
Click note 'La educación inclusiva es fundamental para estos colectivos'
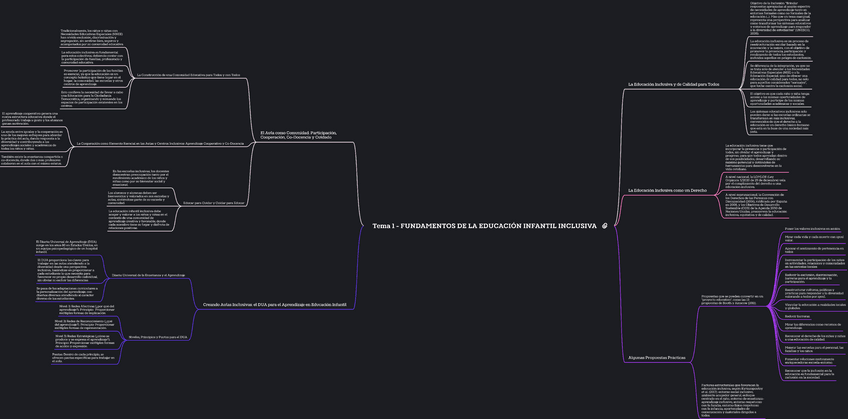click(x=92, y=57)
